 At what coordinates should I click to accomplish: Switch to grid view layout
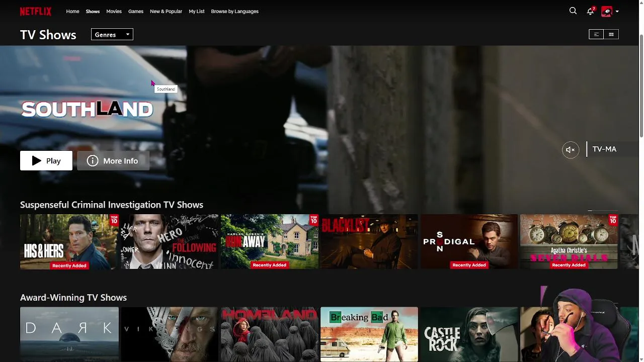pos(611,34)
